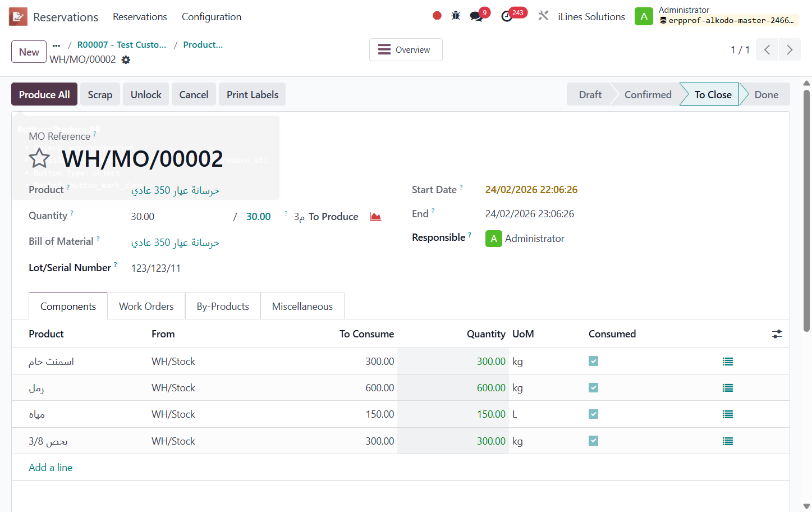Image resolution: width=812 pixels, height=512 pixels.
Task: Open the gear actions menu beside WH/MO/00002
Action: tap(126, 60)
